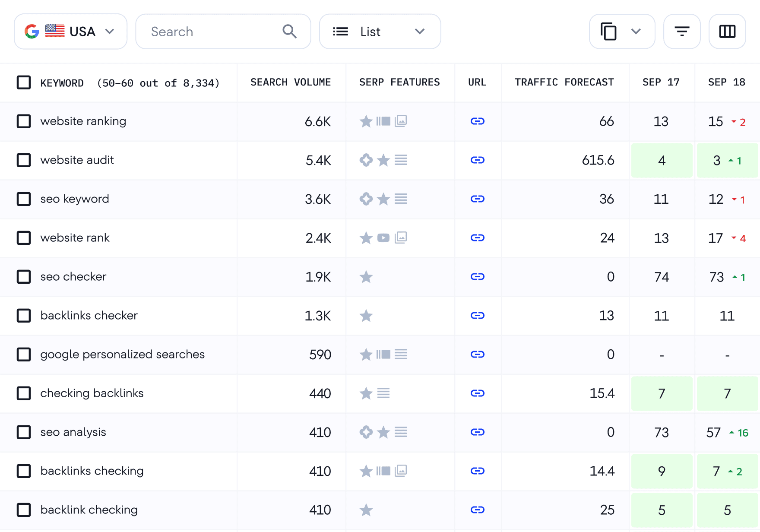Open URL link icon for website ranking
760x532 pixels.
coord(477,121)
